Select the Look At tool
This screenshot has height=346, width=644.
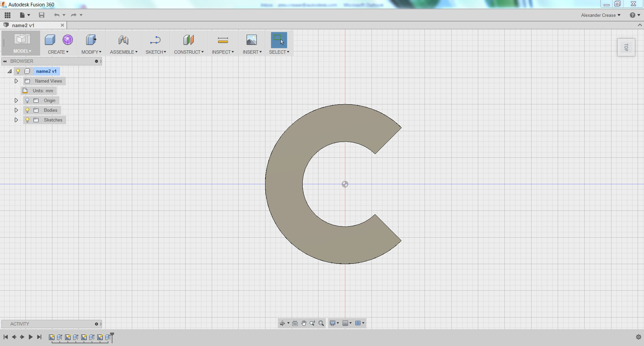click(295, 323)
